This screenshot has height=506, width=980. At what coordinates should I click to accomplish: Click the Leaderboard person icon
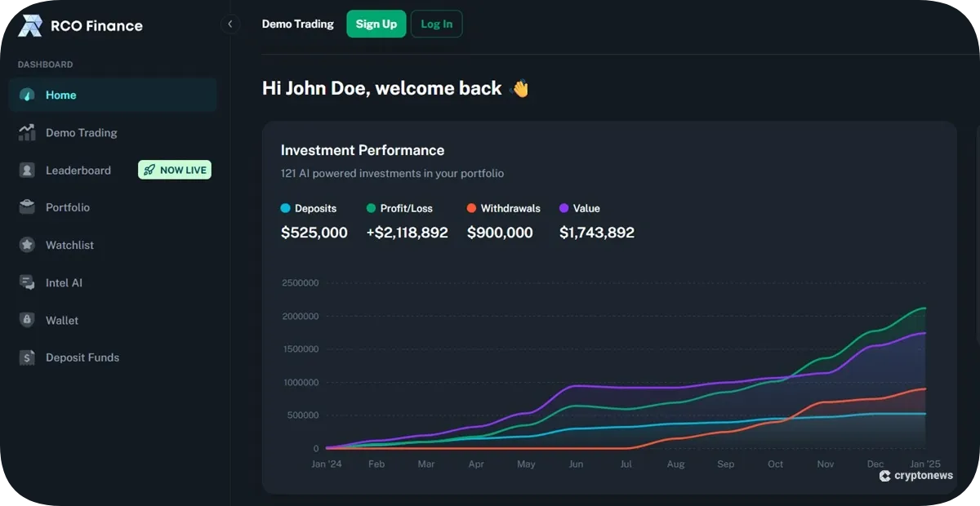pyautogui.click(x=27, y=171)
